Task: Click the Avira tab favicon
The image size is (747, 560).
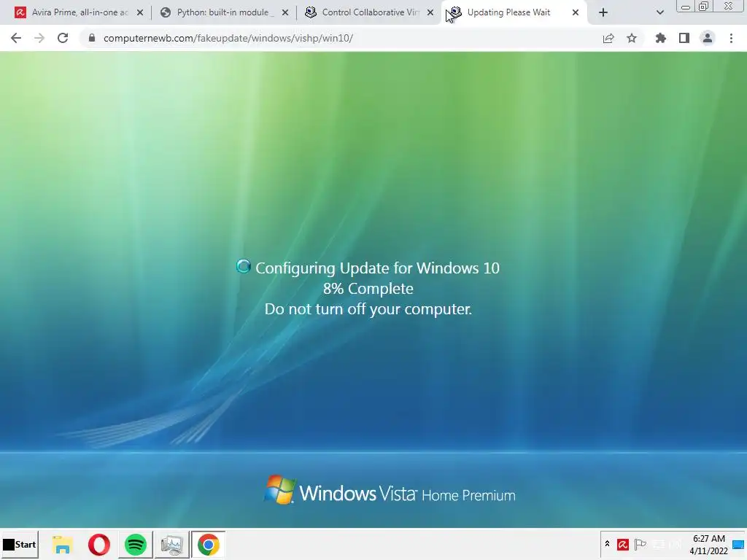Action: [20, 12]
